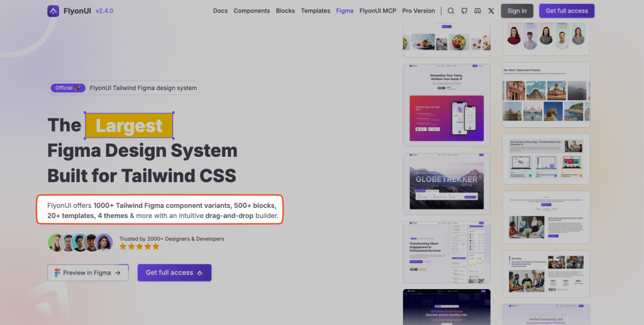Click the Figma Design System heading line
644x325 pixels.
coord(143,151)
